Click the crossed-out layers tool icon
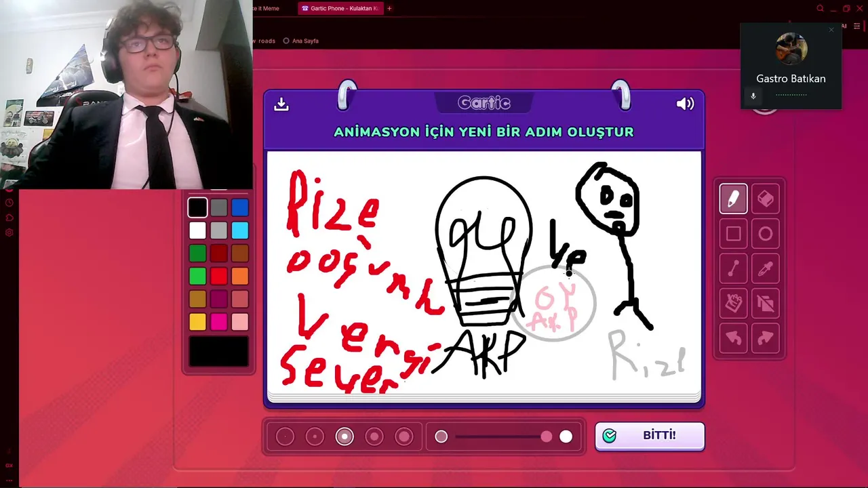This screenshot has height=488, width=868. [x=766, y=303]
